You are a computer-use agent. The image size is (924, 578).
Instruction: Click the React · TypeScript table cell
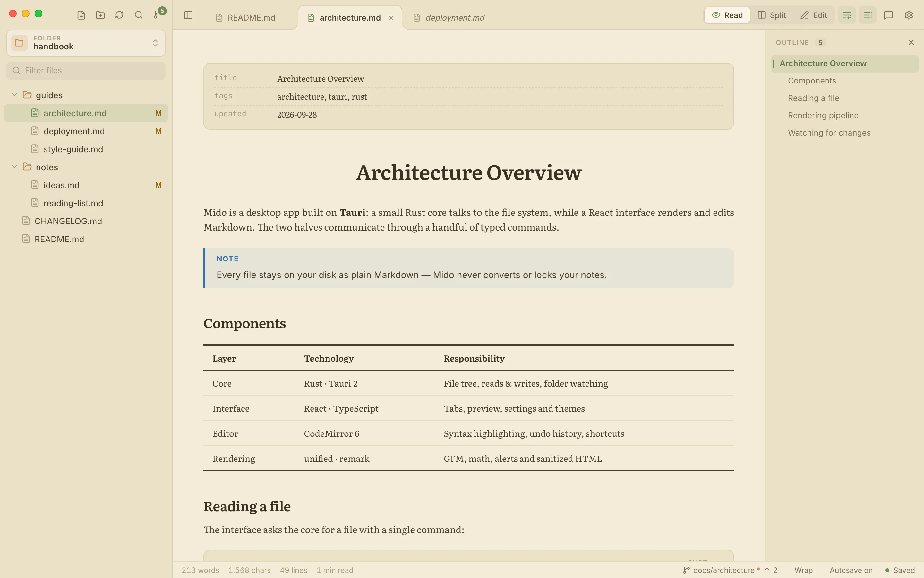(341, 409)
